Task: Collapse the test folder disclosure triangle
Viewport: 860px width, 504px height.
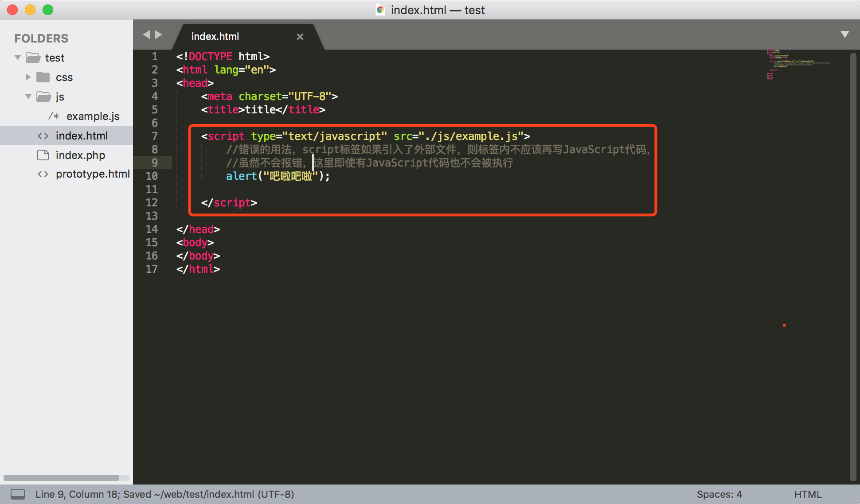Action: coord(18,58)
